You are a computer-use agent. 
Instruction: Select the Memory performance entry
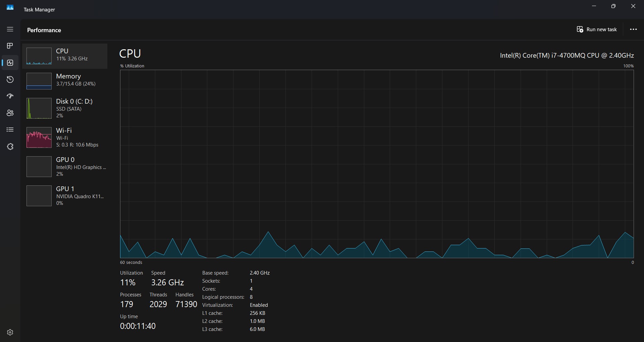(65, 81)
